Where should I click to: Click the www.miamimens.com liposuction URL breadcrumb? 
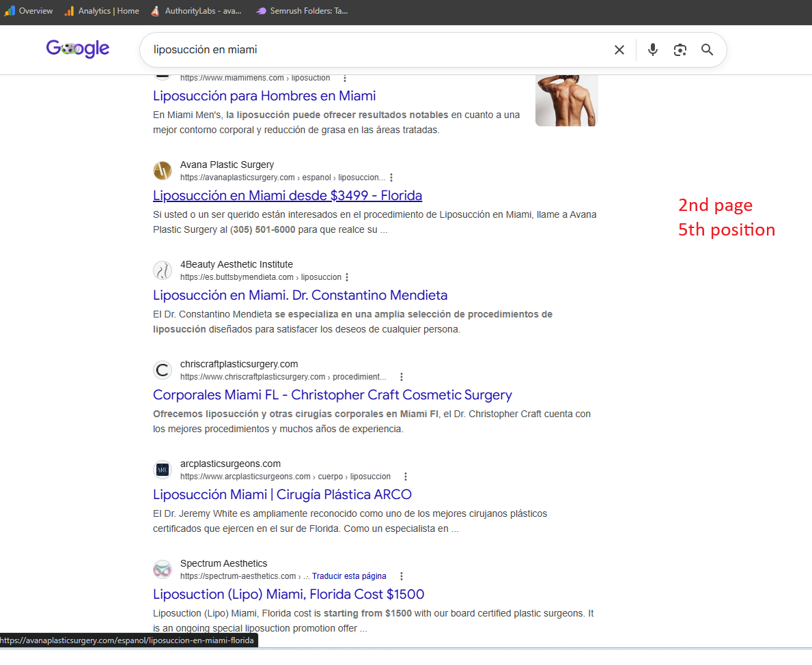[x=255, y=79]
